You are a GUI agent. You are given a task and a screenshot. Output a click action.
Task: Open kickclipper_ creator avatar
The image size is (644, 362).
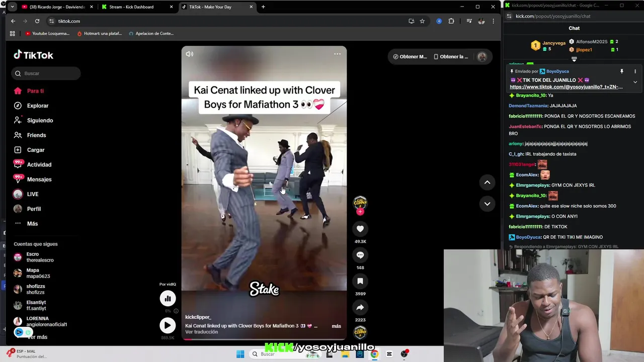[360, 202]
